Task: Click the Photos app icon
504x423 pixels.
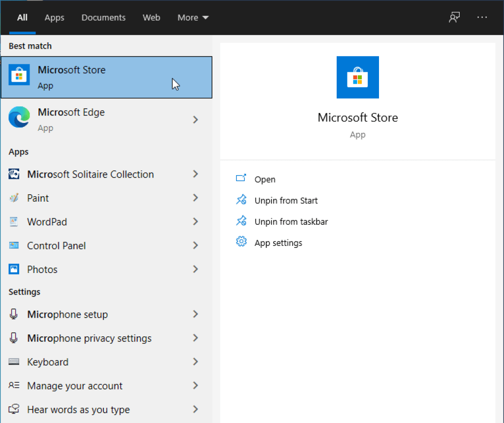Action: [14, 270]
